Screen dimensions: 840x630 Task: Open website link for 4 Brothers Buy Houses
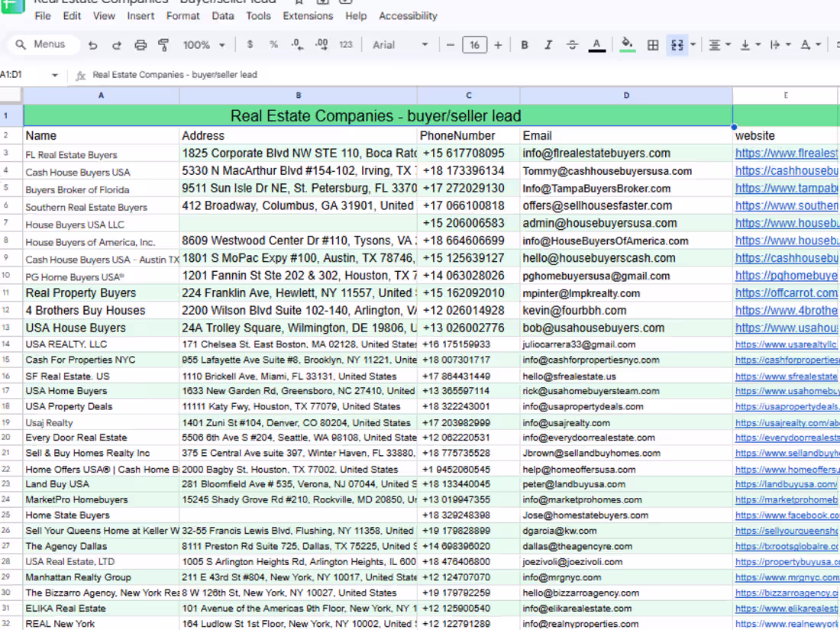pyautogui.click(x=787, y=311)
